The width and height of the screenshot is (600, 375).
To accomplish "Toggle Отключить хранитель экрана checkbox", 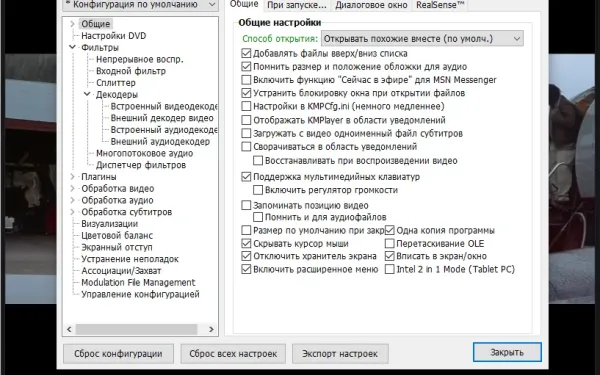I will [246, 256].
